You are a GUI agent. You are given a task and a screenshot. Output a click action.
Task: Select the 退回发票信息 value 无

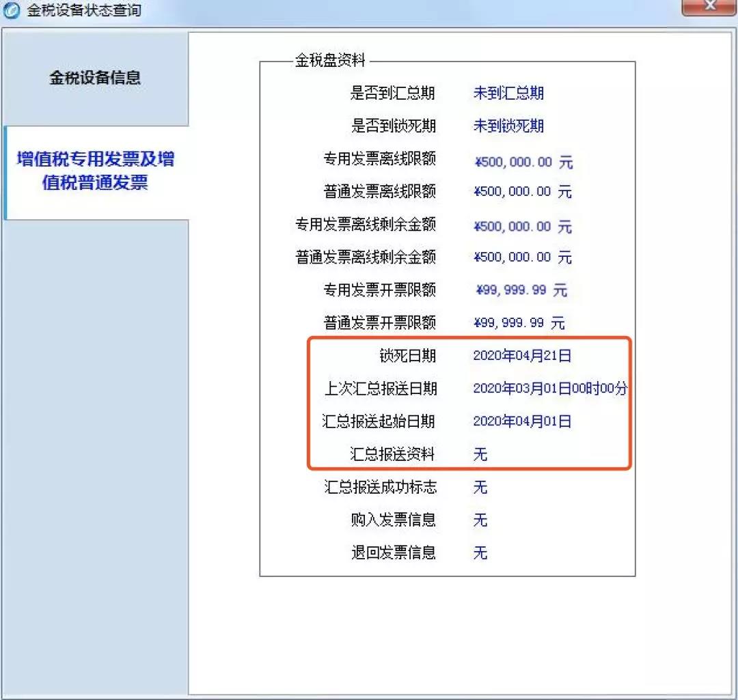click(x=480, y=553)
